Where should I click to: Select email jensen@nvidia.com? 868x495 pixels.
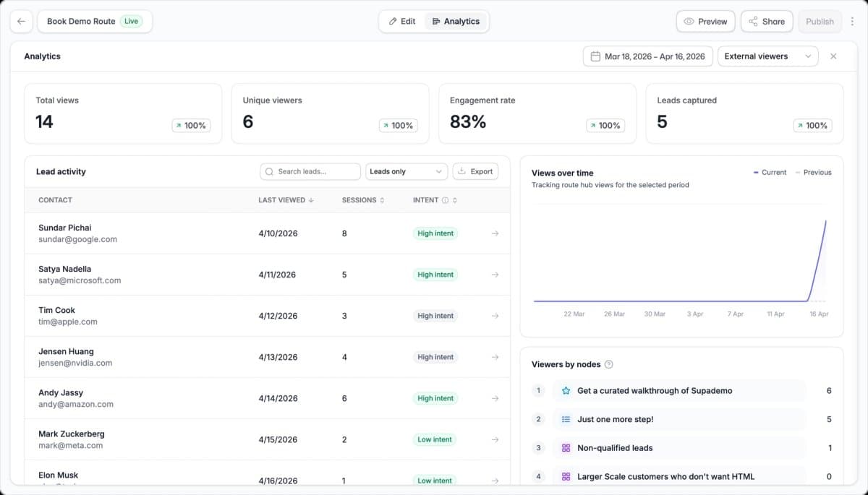[x=75, y=363]
